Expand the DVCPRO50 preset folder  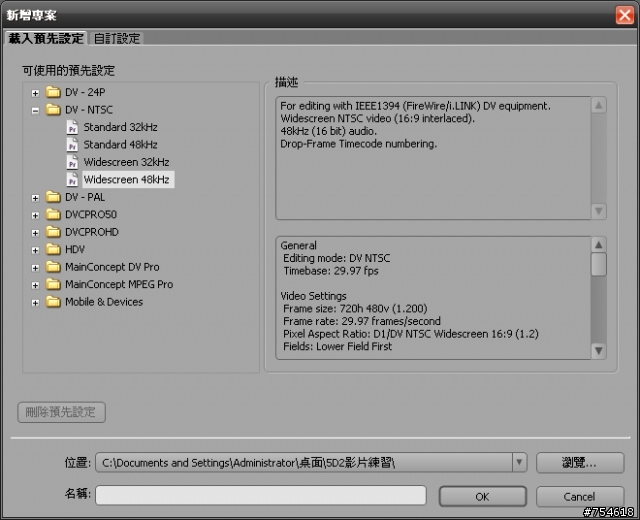coord(36,216)
